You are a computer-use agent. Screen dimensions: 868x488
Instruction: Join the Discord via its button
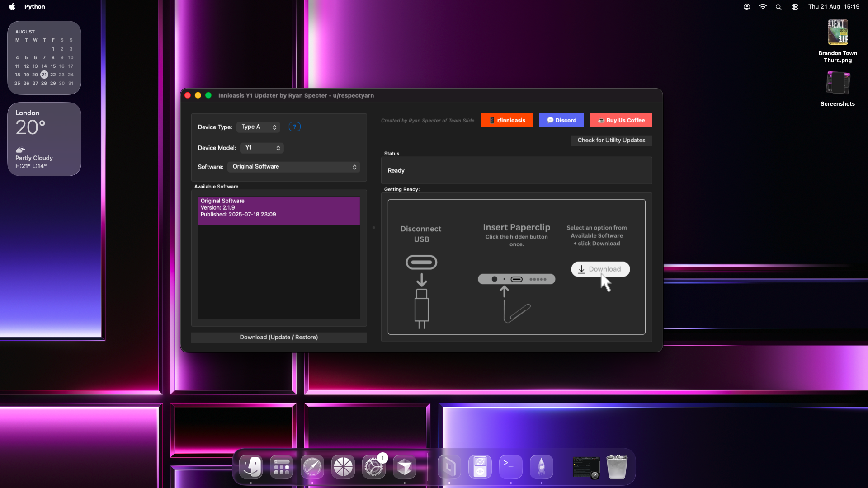[x=561, y=120]
